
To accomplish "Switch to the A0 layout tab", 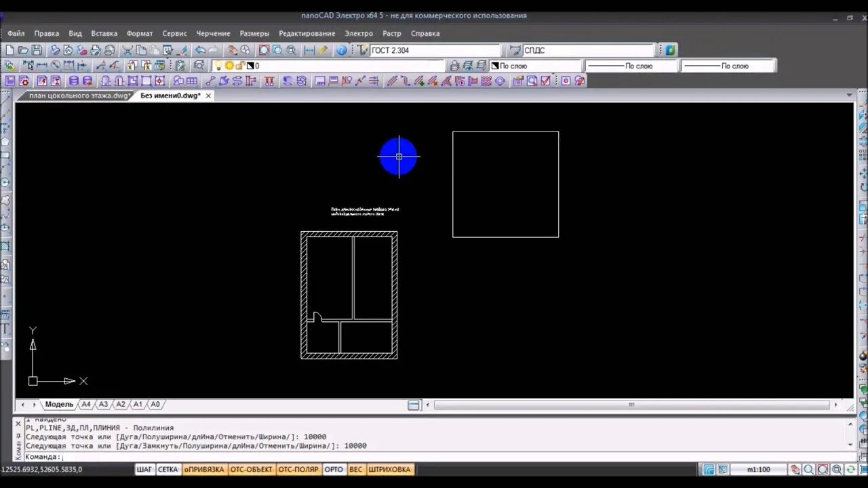I will 155,405.
